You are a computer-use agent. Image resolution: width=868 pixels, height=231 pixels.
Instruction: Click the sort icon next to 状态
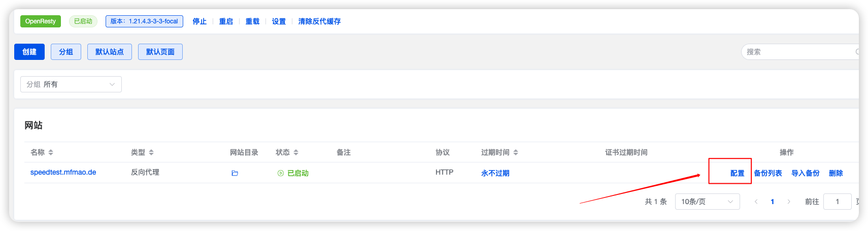(x=296, y=152)
